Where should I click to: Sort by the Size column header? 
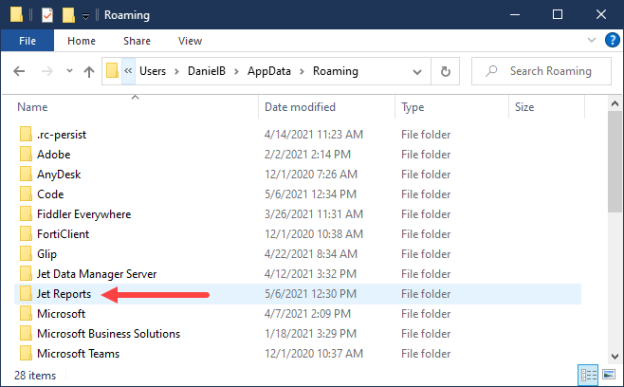tap(524, 107)
